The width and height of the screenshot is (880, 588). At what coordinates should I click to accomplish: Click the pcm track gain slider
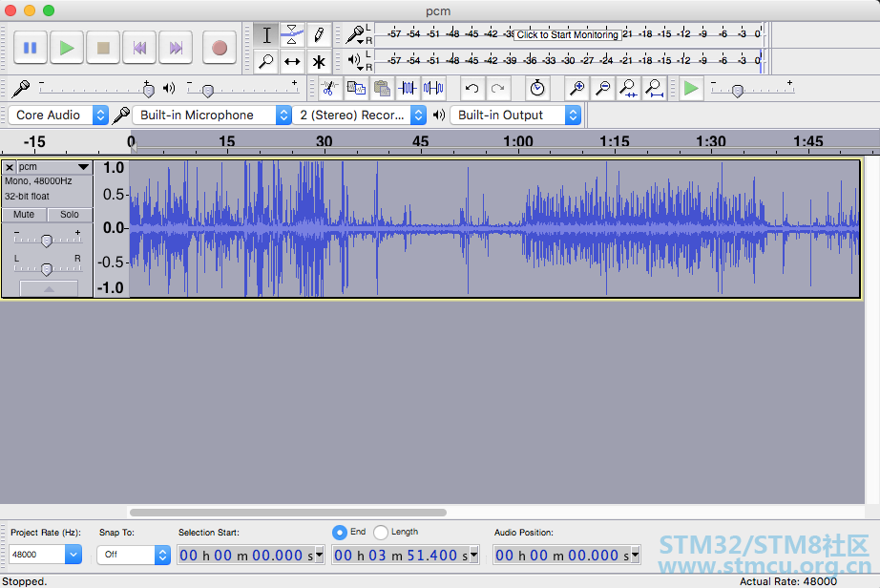click(46, 241)
